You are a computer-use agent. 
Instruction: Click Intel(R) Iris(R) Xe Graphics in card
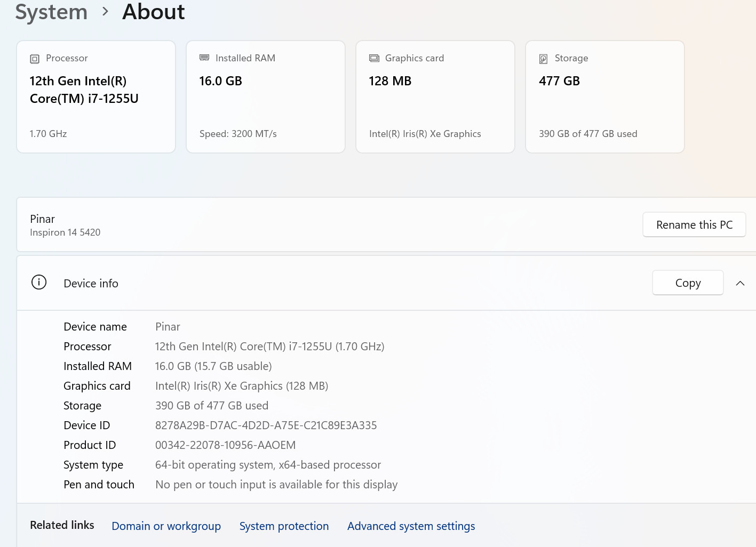point(425,134)
